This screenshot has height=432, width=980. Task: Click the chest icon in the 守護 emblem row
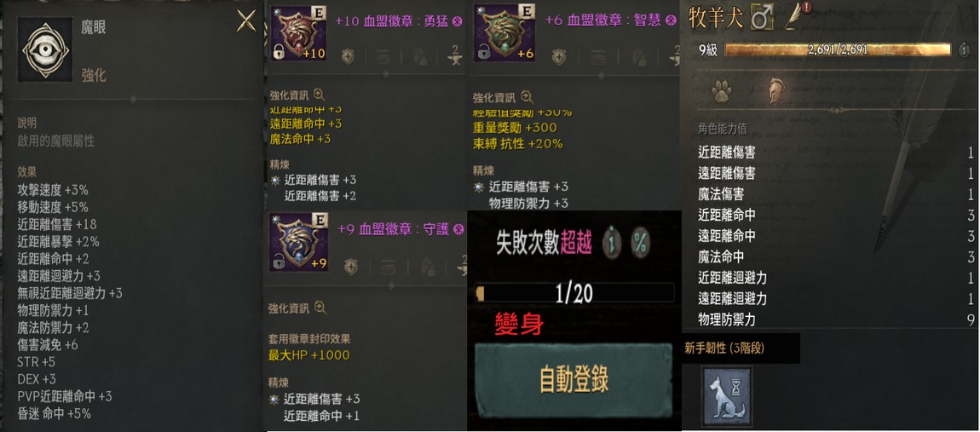click(388, 268)
